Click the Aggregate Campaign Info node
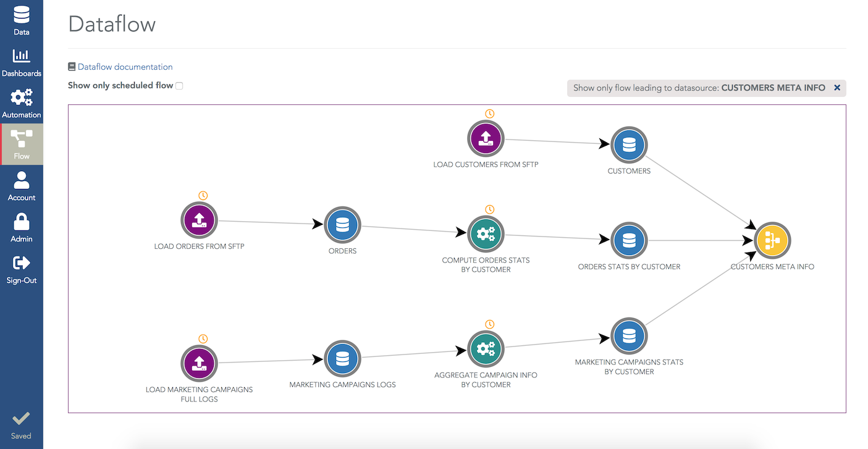The height and width of the screenshot is (449, 868). click(x=486, y=349)
